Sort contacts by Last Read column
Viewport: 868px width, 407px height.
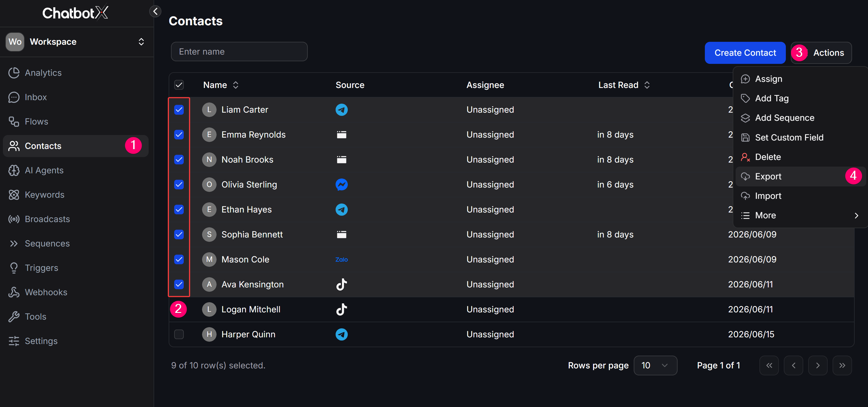(x=624, y=85)
